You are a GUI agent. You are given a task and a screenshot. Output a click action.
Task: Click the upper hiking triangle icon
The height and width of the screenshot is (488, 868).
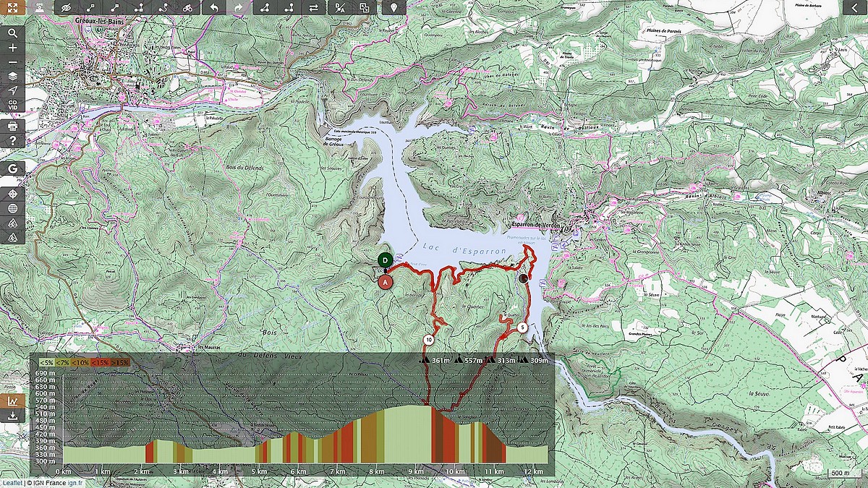(x=12, y=223)
